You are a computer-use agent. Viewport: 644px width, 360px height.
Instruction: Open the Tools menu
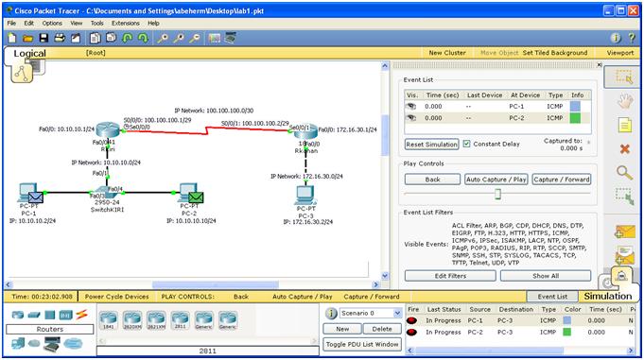click(96, 24)
